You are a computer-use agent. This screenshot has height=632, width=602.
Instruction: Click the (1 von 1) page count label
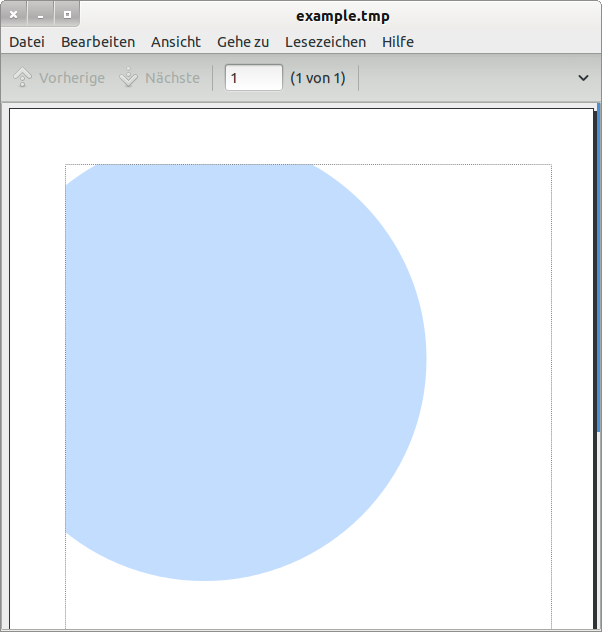point(317,78)
